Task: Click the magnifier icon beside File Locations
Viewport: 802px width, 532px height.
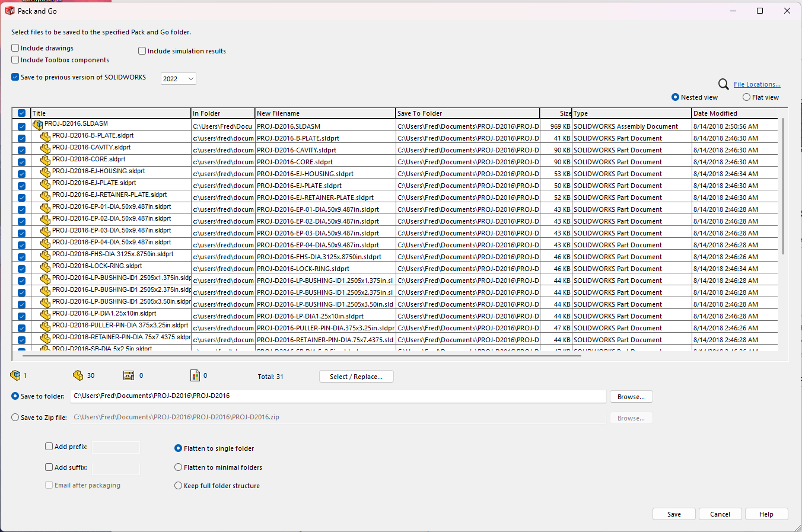Action: coord(723,84)
